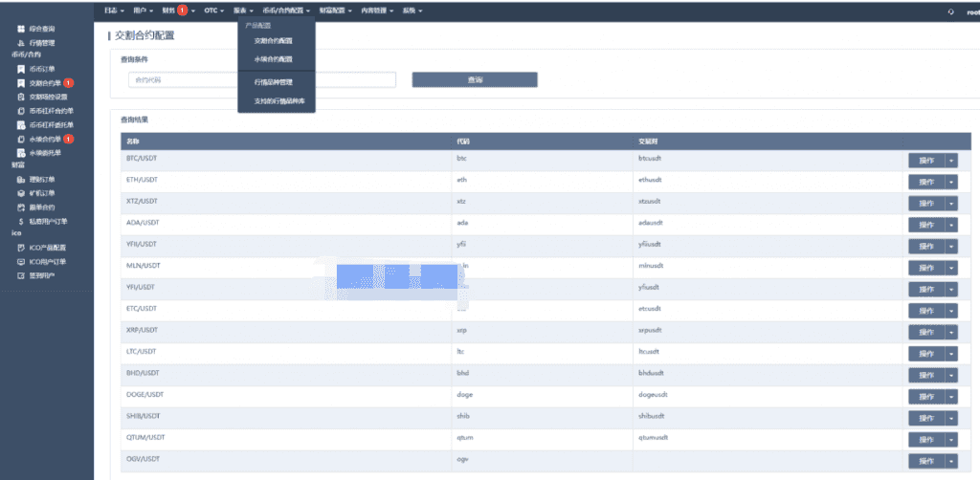Viewport: 980px width, 480px height.
Task: Click 操作 button for SHIB/USDT row
Action: pyautogui.click(x=926, y=418)
